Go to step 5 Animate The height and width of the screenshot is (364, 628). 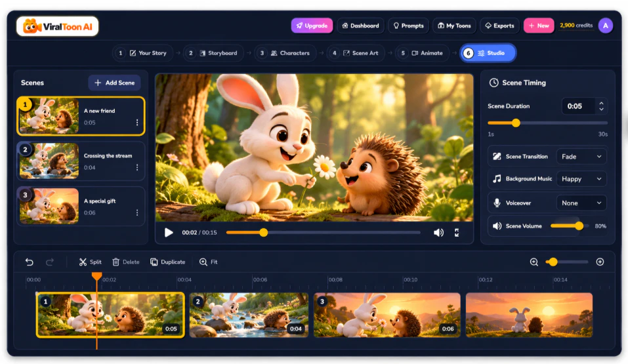(x=423, y=53)
